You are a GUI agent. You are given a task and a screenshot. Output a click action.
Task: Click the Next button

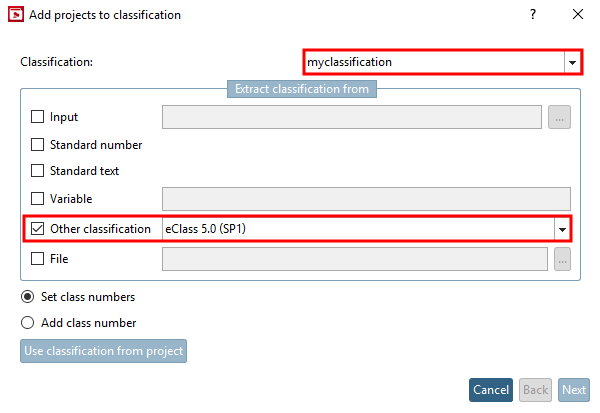(574, 390)
